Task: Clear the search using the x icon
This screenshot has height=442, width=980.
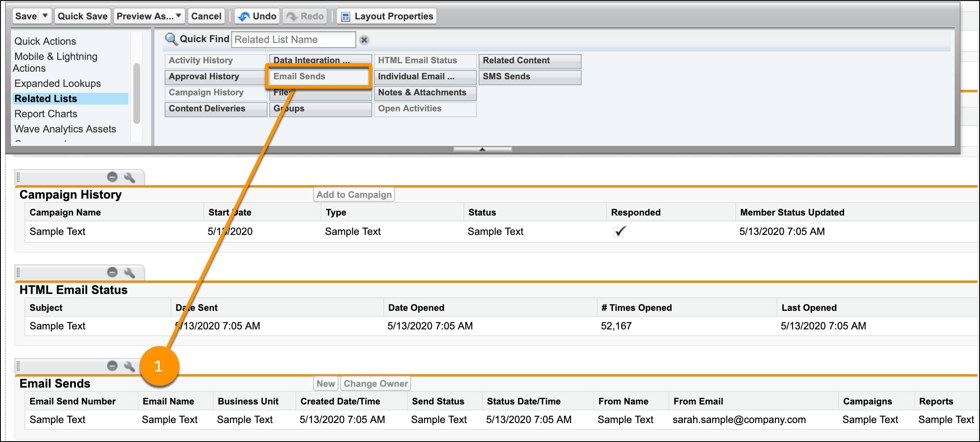Action: [364, 40]
